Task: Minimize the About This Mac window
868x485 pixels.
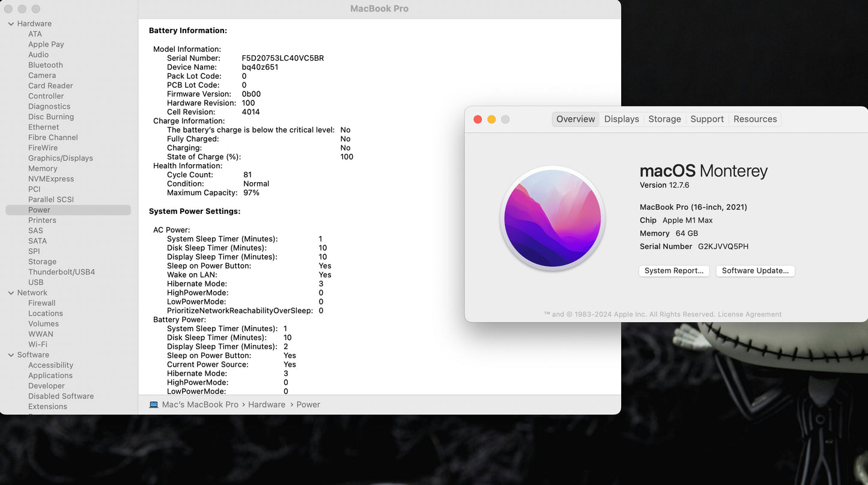Action: point(491,120)
